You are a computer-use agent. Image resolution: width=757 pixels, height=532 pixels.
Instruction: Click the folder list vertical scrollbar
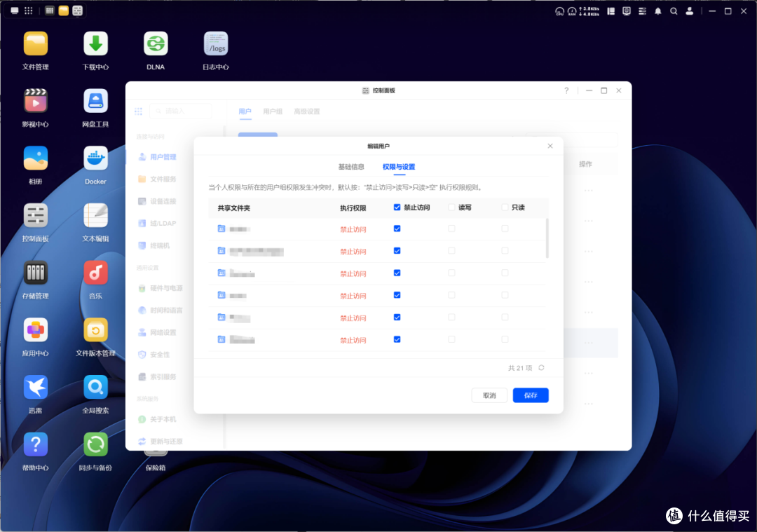[x=547, y=238]
